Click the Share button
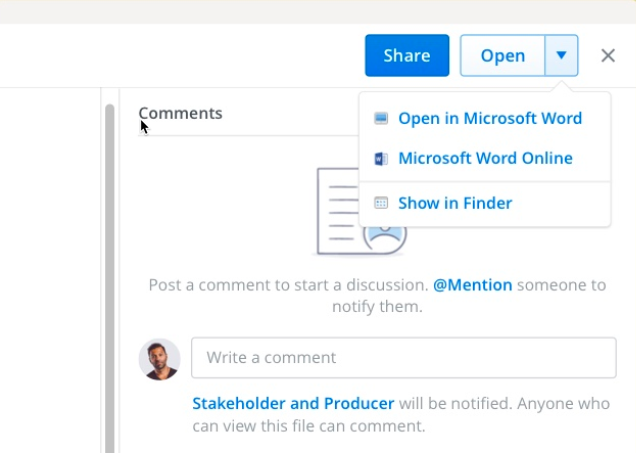The image size is (636, 457). pos(407,56)
